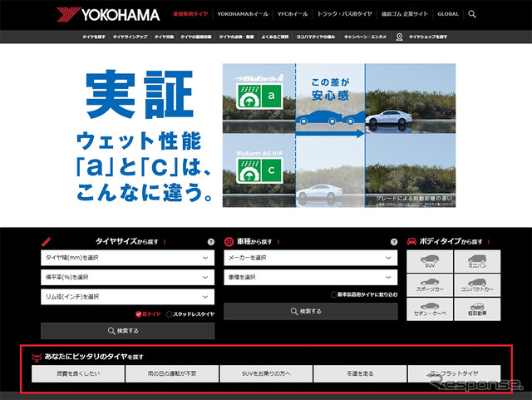
Task: Click the 実証 ウェット性能 headline banner
Action: pyautogui.click(x=144, y=136)
